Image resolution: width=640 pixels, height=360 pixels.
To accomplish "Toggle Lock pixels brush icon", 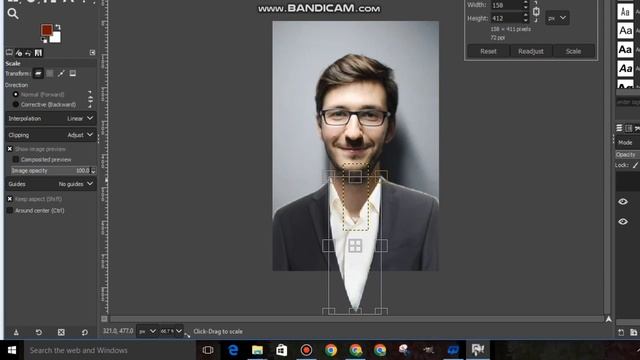I will (636, 165).
